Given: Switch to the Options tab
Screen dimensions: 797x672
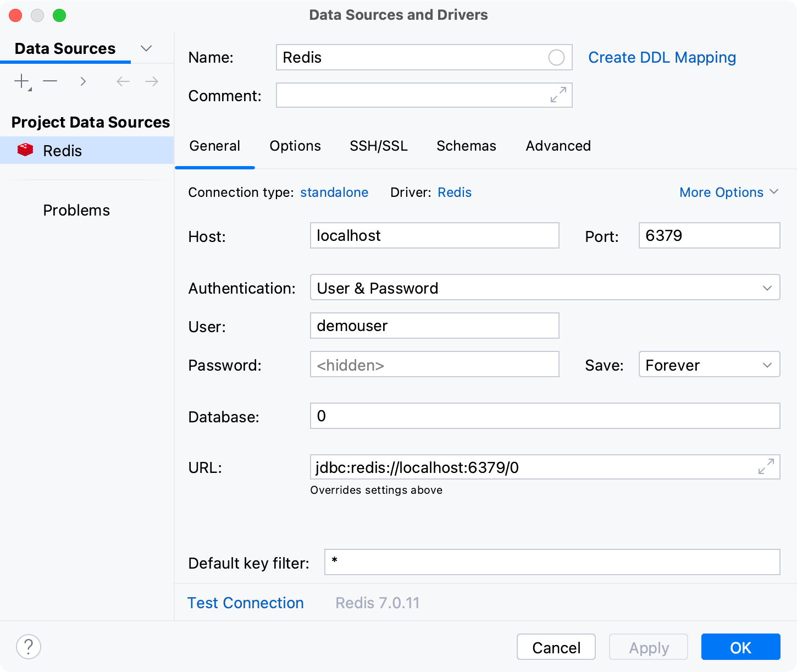Looking at the screenshot, I should coord(295,146).
